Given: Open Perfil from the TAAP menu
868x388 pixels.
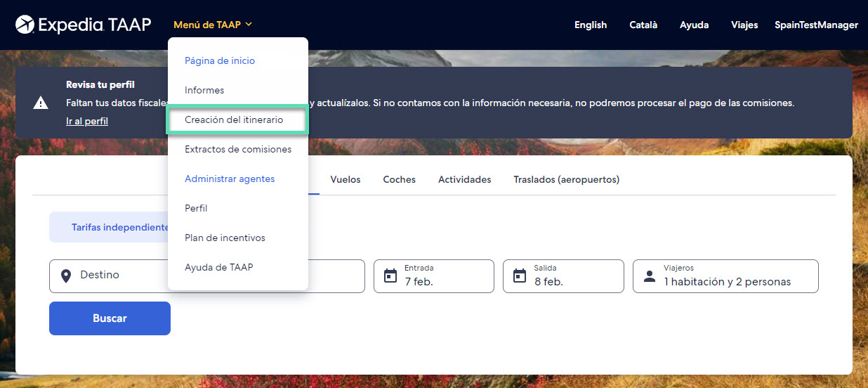Looking at the screenshot, I should pos(196,208).
